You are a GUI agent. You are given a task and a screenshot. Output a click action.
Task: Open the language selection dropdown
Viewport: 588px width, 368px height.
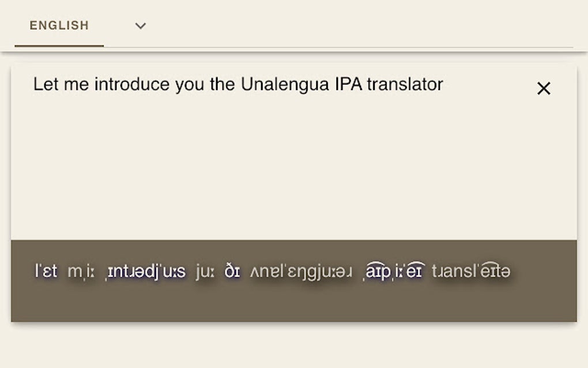[140, 25]
